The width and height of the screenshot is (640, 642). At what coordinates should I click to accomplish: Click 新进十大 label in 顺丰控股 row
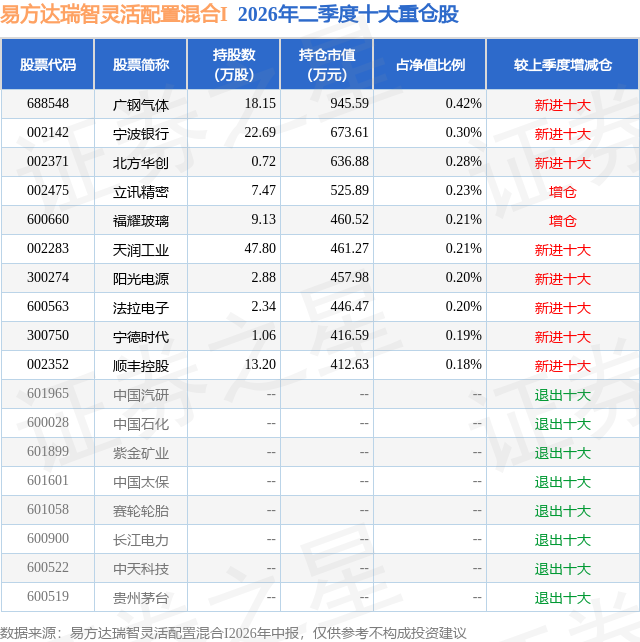[563, 366]
